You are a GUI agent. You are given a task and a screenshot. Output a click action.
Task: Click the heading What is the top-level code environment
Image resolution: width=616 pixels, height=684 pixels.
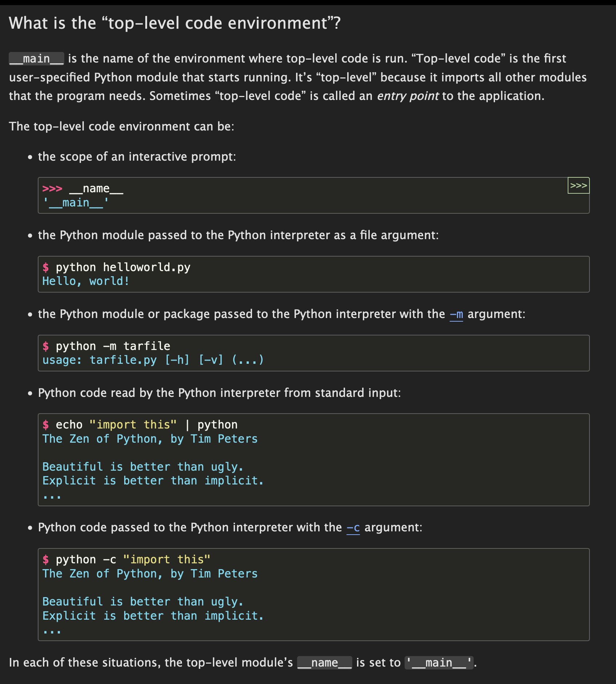pos(175,23)
